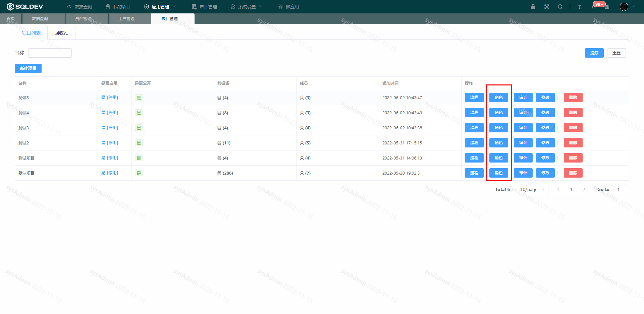Click 修改 button for 测试4
644x314 pixels.
545,113
